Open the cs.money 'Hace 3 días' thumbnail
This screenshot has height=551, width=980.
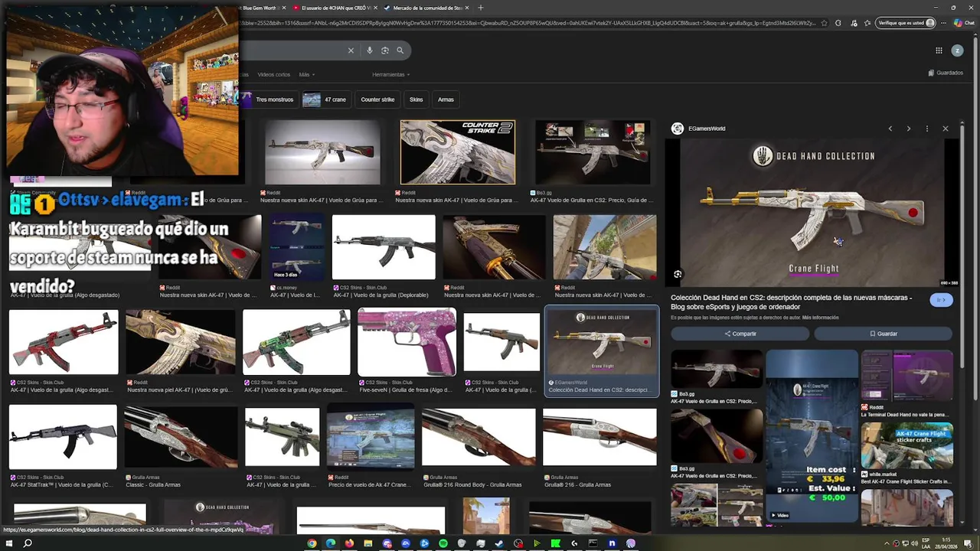[x=296, y=247]
